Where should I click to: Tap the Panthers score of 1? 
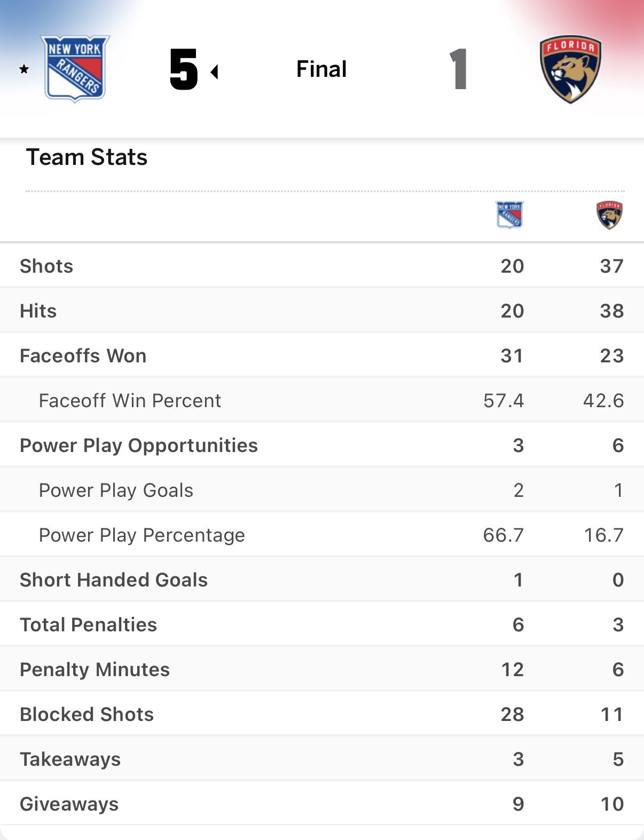(458, 69)
